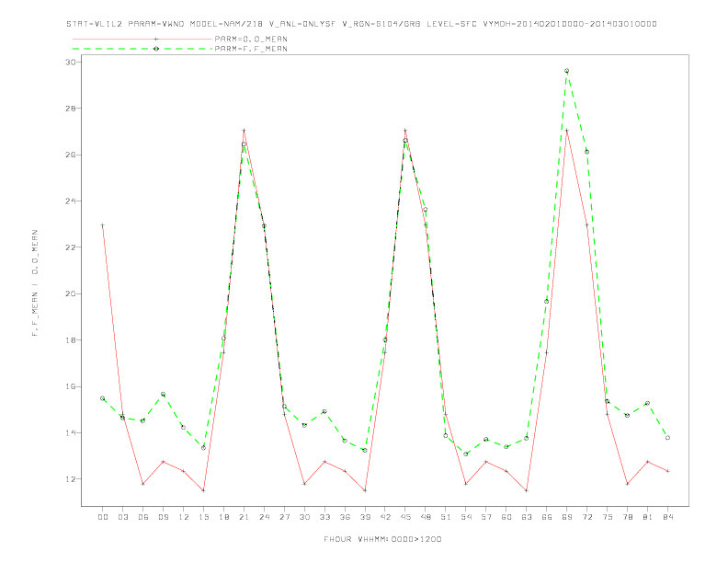Click the x-axis forecast hour label 27
The height and width of the screenshot is (563, 728).
click(x=284, y=517)
